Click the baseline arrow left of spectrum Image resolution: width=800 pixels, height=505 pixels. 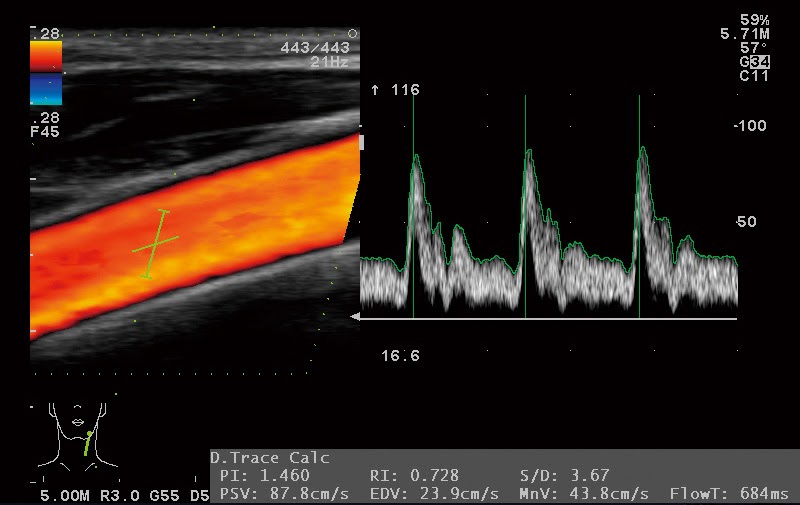pyautogui.click(x=354, y=317)
